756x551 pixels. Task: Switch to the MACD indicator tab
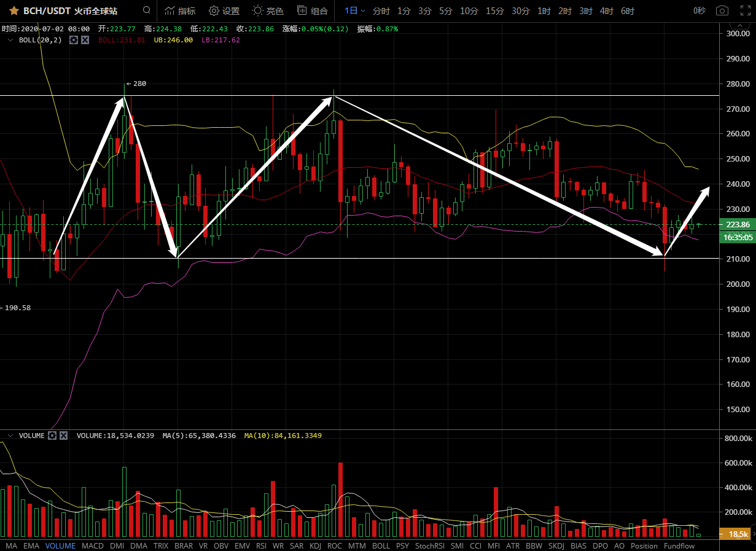(93, 545)
